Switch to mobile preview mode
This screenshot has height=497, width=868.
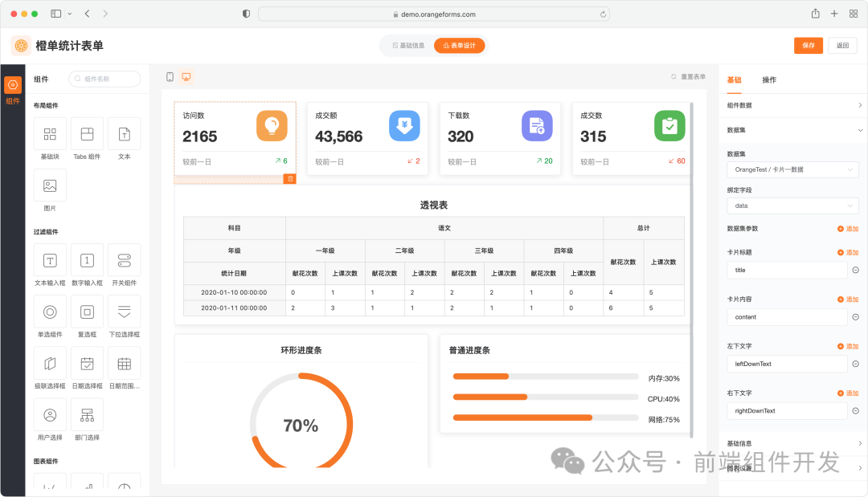pyautogui.click(x=169, y=76)
